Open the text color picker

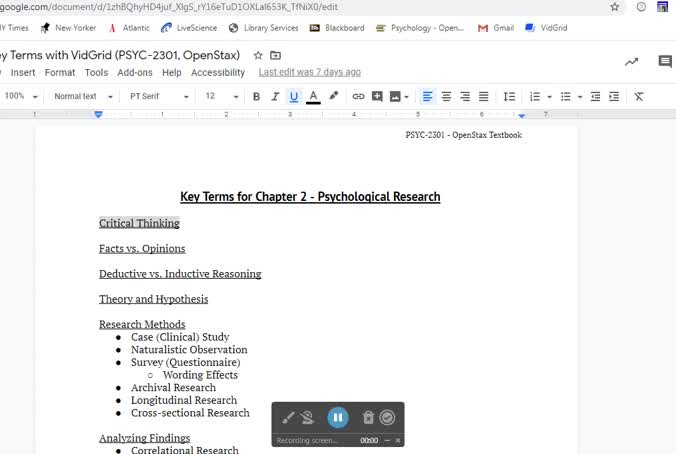pos(313,97)
